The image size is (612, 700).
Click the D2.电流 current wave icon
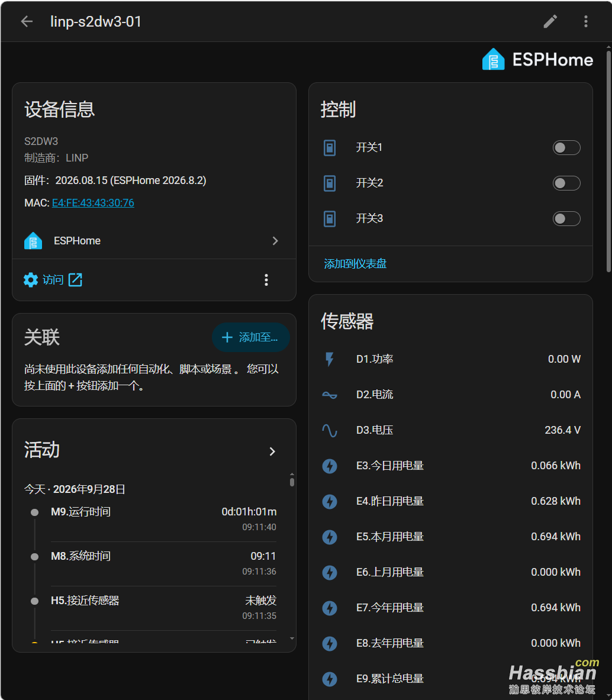(x=330, y=395)
